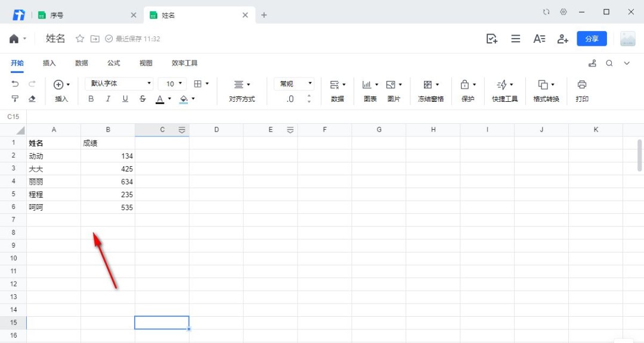Toggle bold formatting (B)

click(x=91, y=99)
